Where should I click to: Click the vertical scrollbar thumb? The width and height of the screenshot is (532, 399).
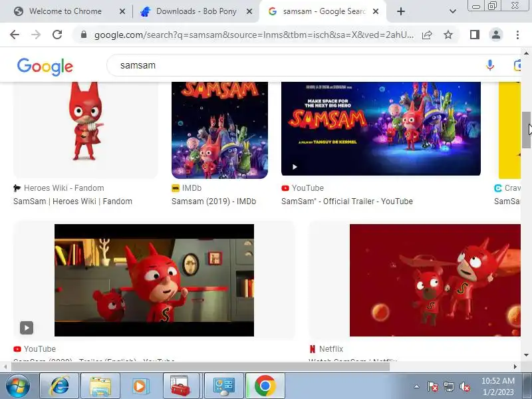(x=526, y=130)
